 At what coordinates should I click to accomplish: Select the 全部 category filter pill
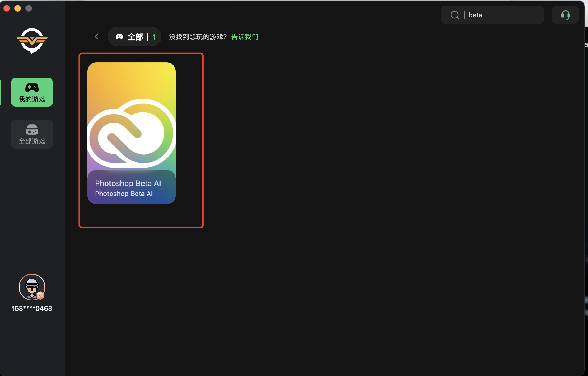click(135, 36)
